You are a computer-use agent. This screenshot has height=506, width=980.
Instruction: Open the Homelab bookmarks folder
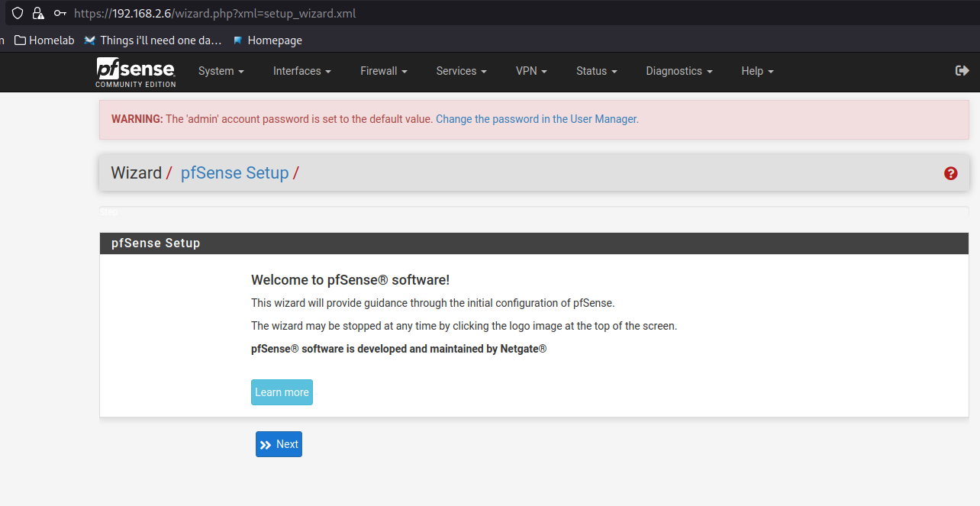coord(44,40)
